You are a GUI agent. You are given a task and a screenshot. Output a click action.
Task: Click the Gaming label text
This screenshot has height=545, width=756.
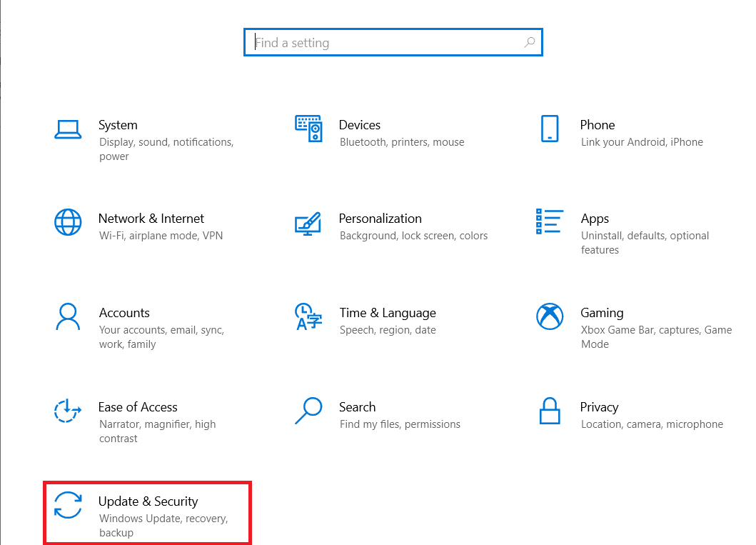click(602, 313)
